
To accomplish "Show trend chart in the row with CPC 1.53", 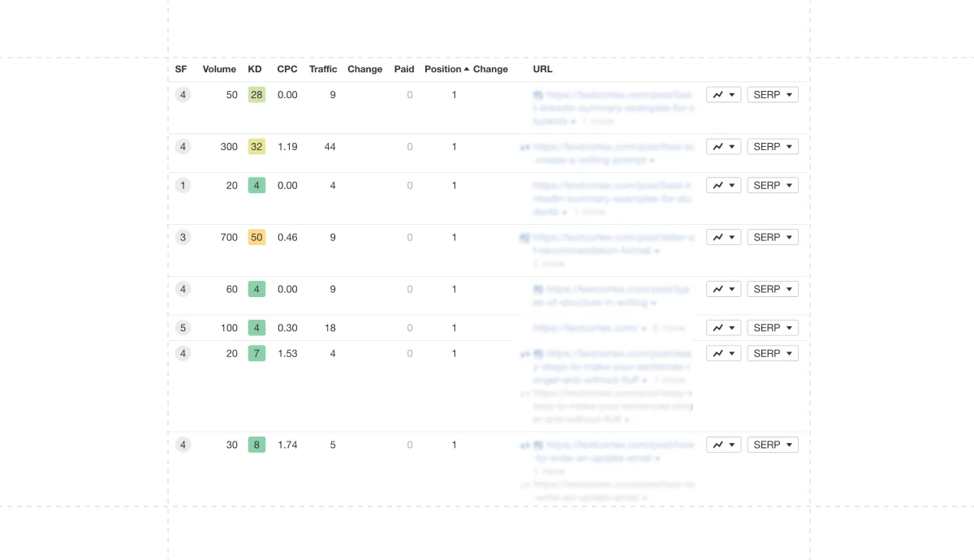I will point(723,353).
